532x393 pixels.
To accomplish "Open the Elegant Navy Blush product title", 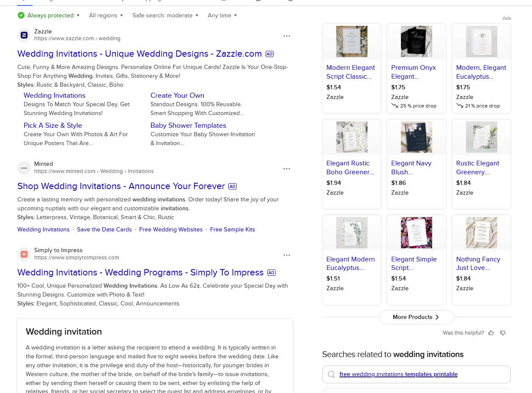I will pos(411,168).
